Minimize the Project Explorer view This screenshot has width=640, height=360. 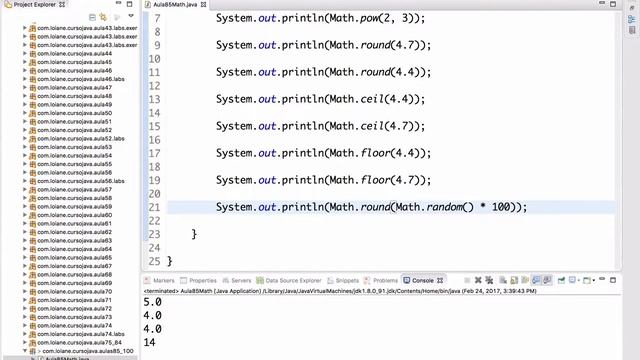pyautogui.click(x=118, y=4)
